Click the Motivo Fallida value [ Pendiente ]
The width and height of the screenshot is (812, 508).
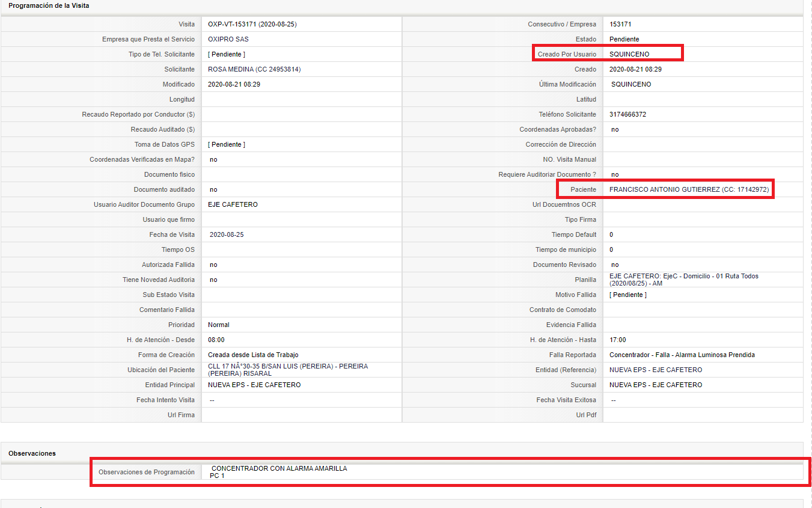click(628, 295)
